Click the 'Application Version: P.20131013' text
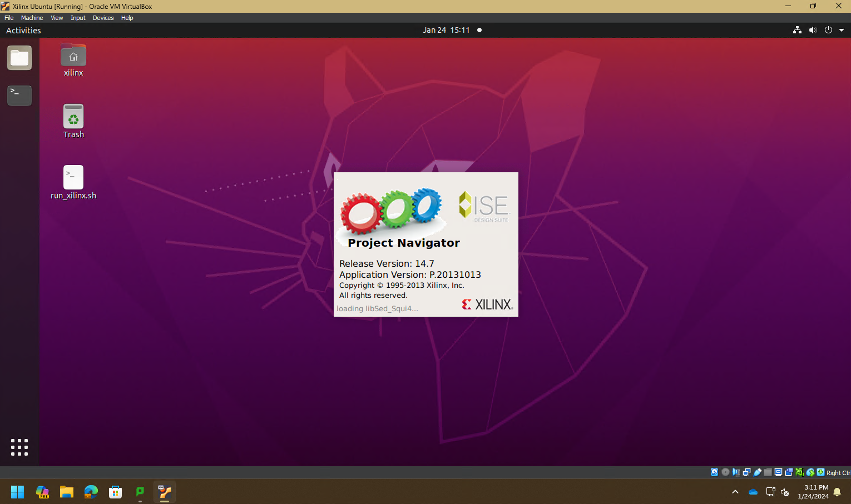 (410, 275)
